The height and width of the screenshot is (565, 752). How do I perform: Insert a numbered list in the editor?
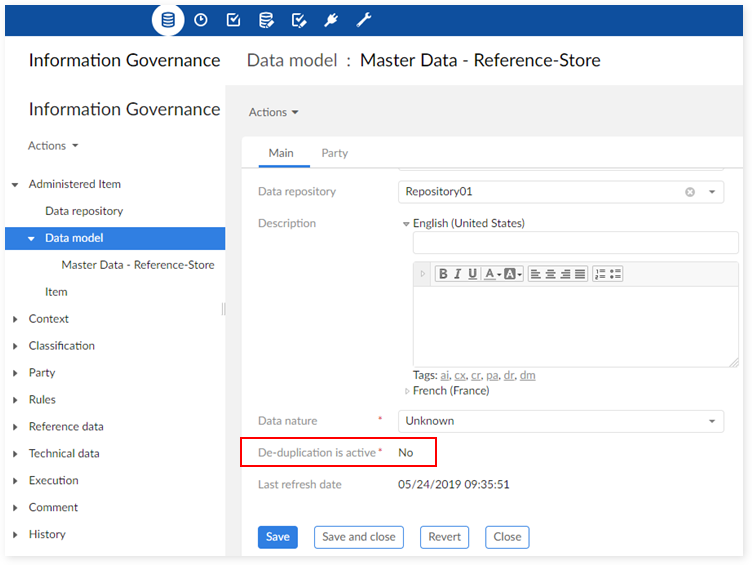tap(600, 274)
